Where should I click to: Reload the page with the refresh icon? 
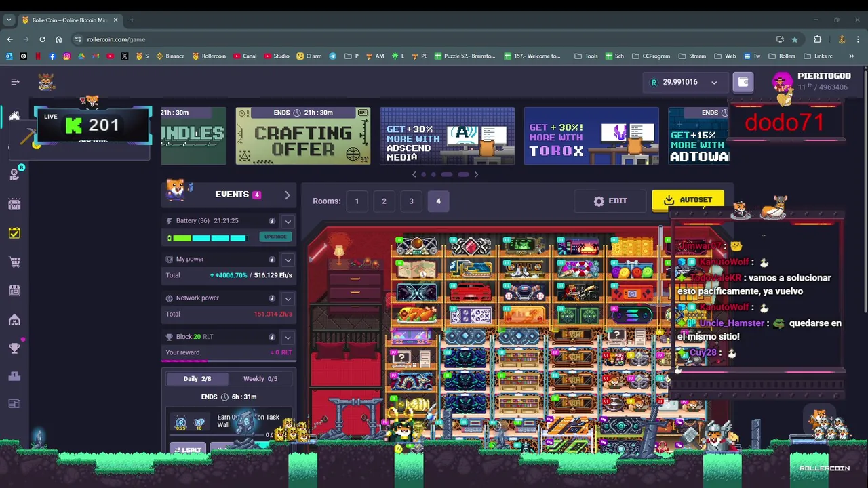pos(42,39)
